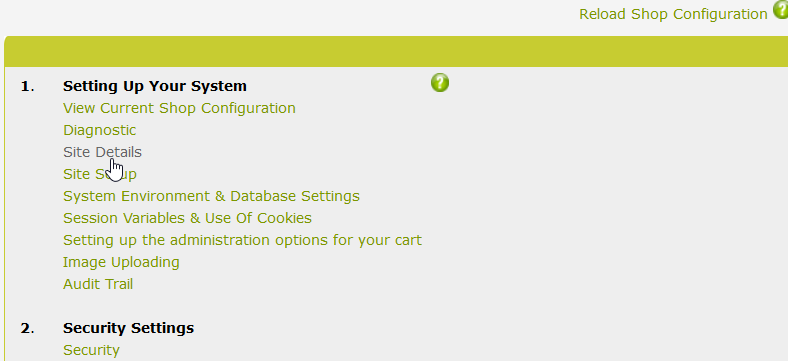This screenshot has height=361, width=788.
Task: Open the Audit Trail link
Action: click(98, 284)
